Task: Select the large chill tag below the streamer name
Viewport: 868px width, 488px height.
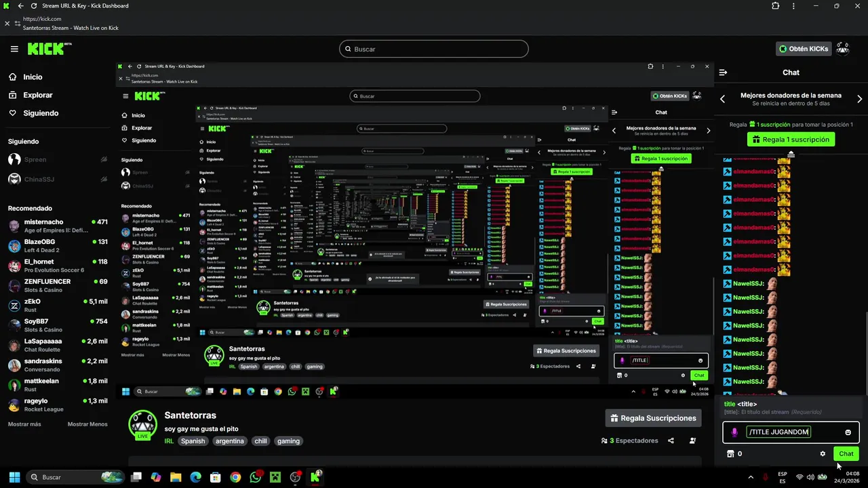Action: click(260, 441)
